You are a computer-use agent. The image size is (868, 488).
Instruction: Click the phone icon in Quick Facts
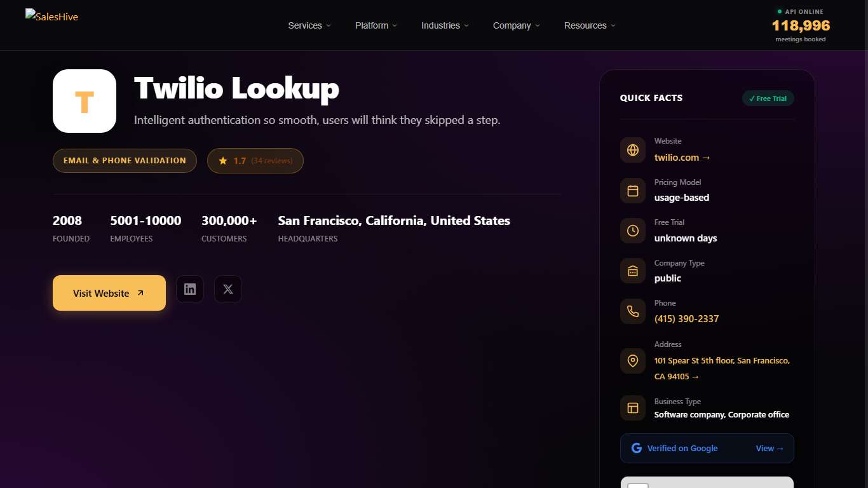[x=633, y=311]
